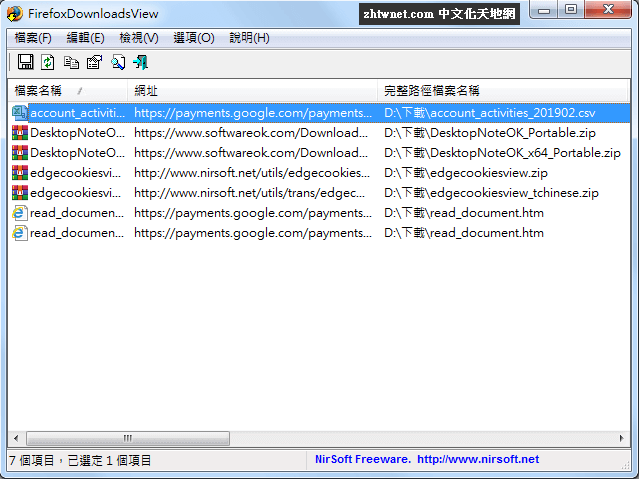Screen dimensions: 639x479
Task: Click the zip icon of edgecookiesview_tchinese.zip row
Action: pos(20,193)
